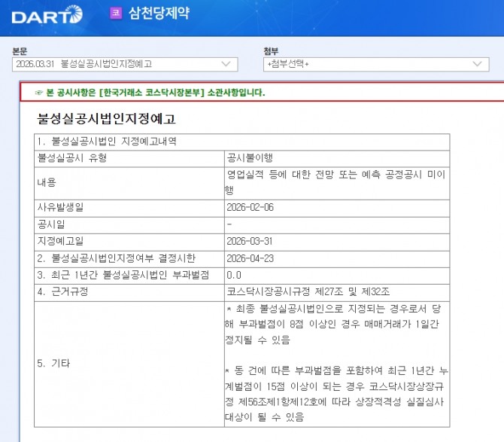Click the note starting '최종 불성실공시법인으로 지정되는'

click(x=333, y=325)
